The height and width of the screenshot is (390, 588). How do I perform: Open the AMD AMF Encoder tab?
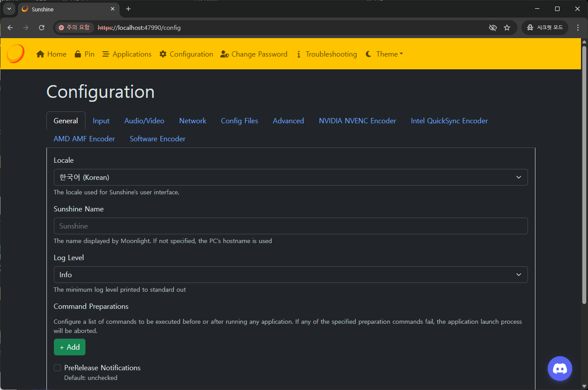coord(84,139)
